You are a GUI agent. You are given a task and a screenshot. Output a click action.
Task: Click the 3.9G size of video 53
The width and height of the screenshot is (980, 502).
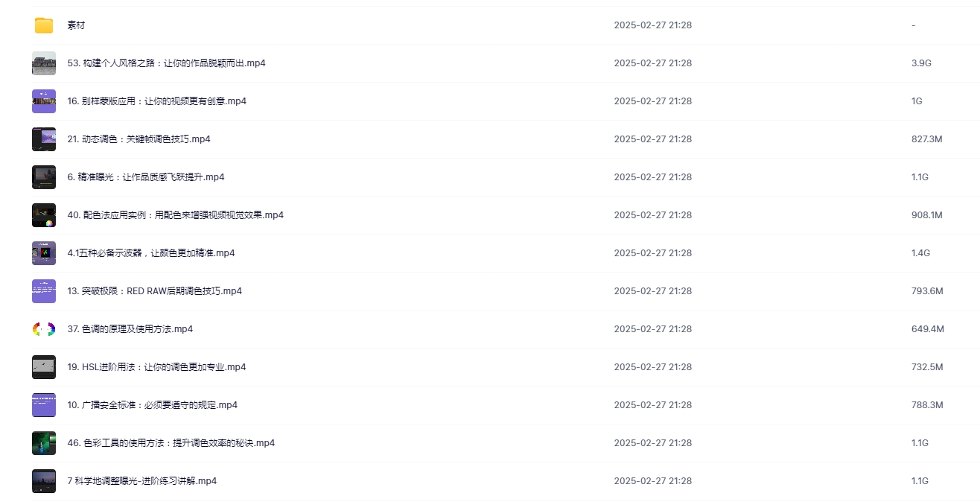pyautogui.click(x=921, y=63)
